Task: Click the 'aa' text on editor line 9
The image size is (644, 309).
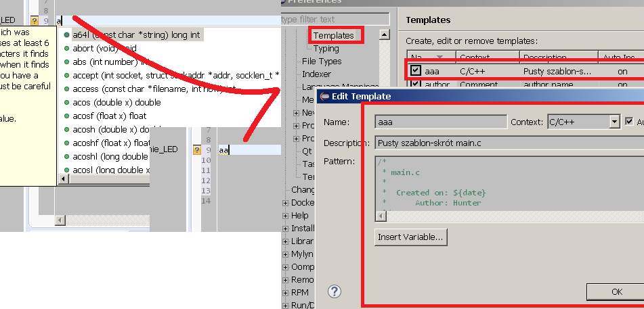Action: pyautogui.click(x=223, y=151)
